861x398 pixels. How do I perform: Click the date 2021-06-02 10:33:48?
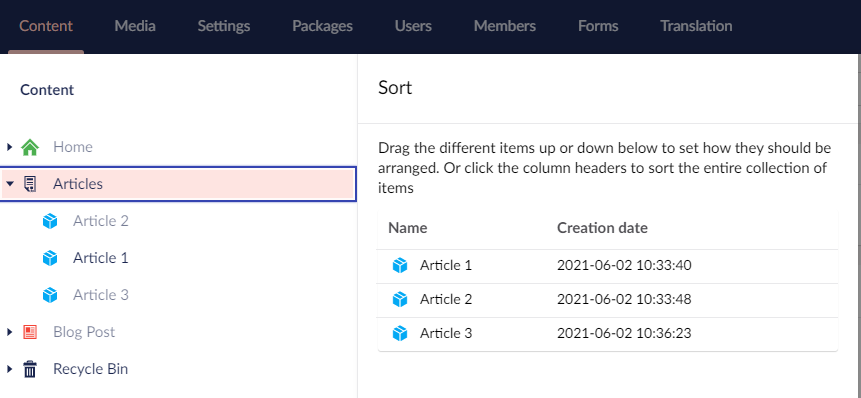pos(624,300)
